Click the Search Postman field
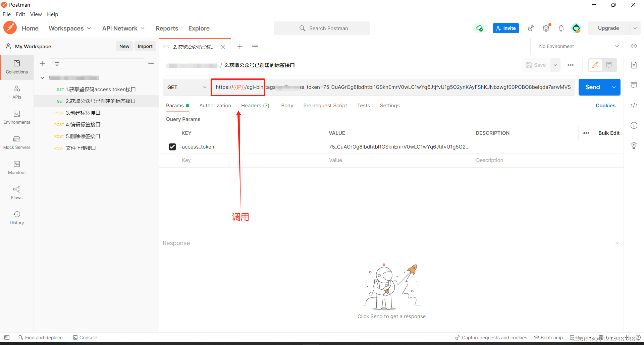The height and width of the screenshot is (345, 644). pos(322,28)
